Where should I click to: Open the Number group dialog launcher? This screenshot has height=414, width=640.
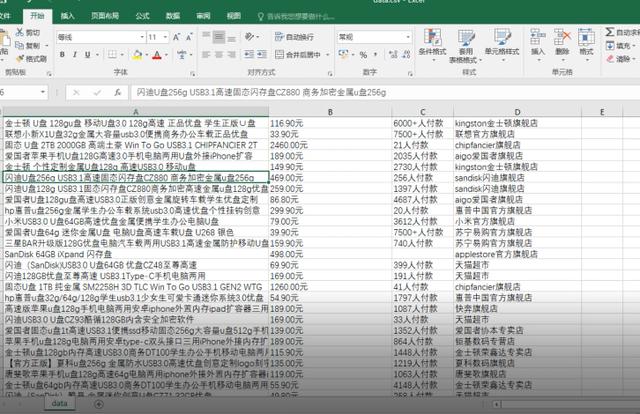click(410, 73)
